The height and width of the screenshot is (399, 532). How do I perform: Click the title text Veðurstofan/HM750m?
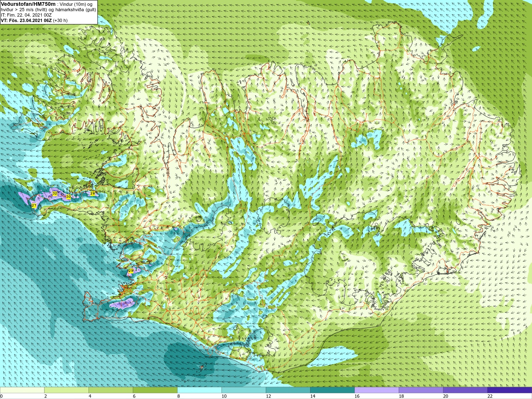click(x=28, y=4)
